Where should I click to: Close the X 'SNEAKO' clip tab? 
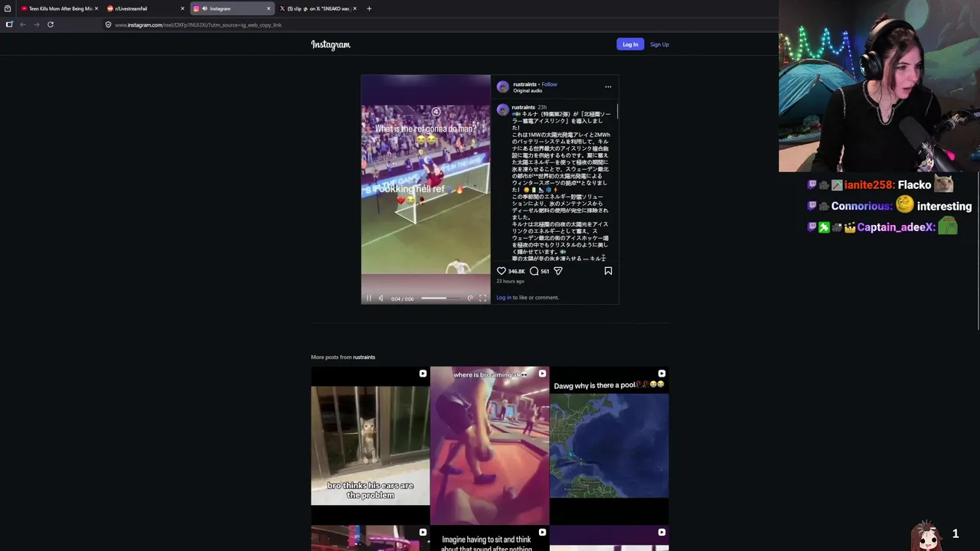[354, 8]
